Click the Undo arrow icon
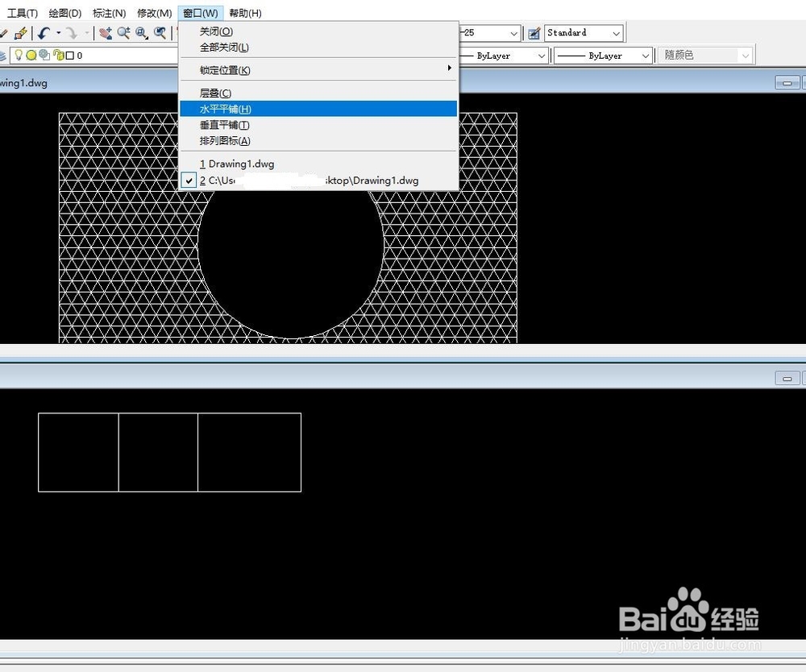 [x=44, y=33]
